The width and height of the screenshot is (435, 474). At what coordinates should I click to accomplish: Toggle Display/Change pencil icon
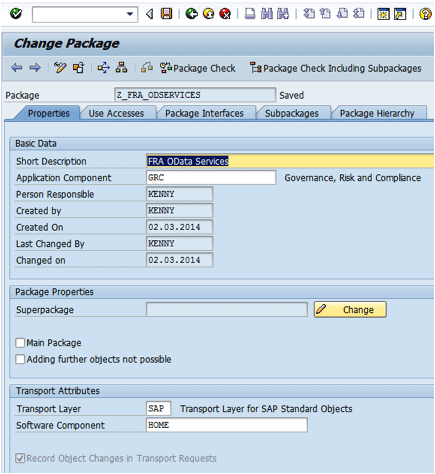(x=60, y=68)
